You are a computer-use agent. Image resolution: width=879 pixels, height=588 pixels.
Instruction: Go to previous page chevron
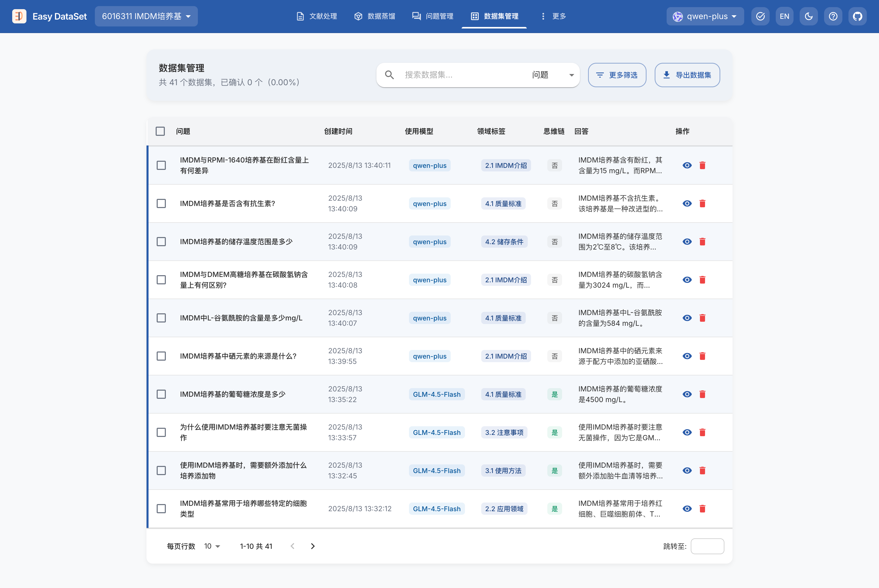[292, 546]
